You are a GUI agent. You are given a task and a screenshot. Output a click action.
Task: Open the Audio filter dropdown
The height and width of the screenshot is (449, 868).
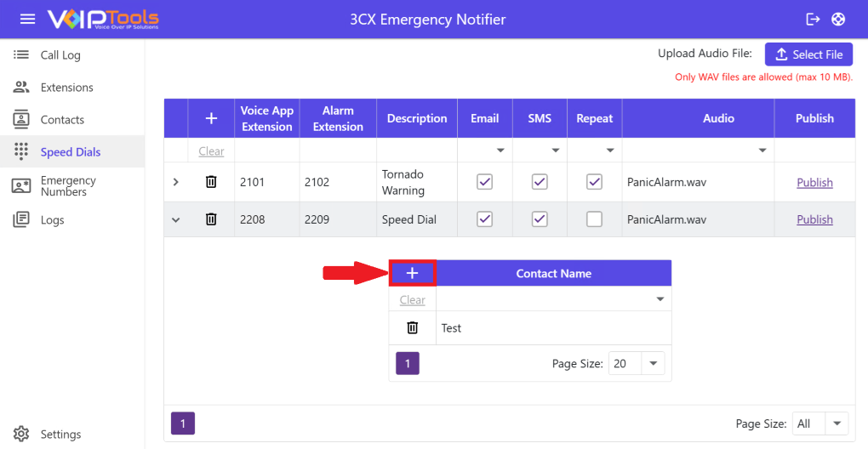coord(762,151)
